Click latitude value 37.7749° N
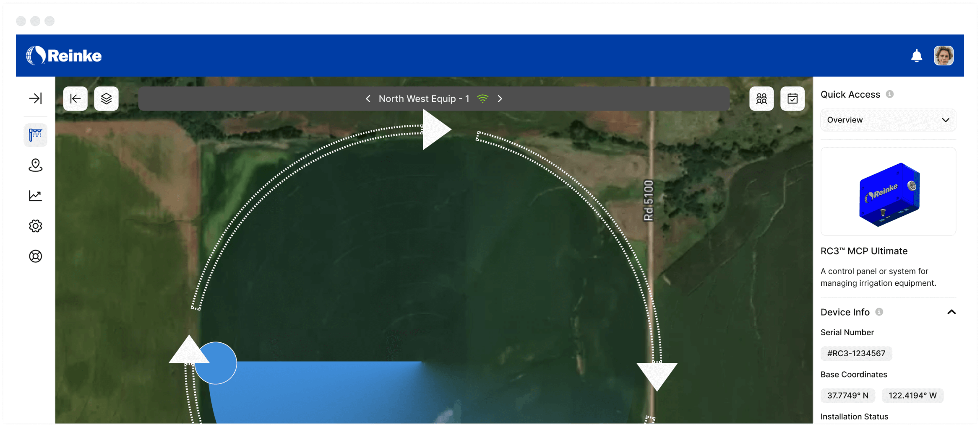Screen dimensions: 980x427 click(x=848, y=395)
